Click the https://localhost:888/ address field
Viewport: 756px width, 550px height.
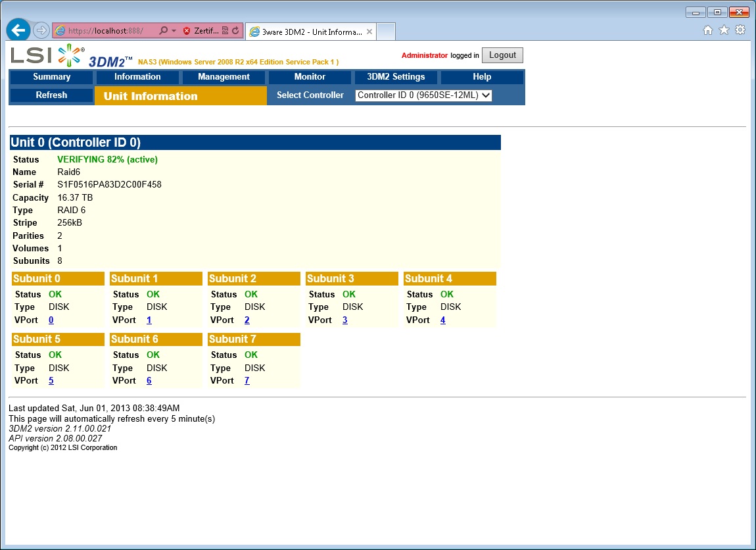tap(106, 31)
